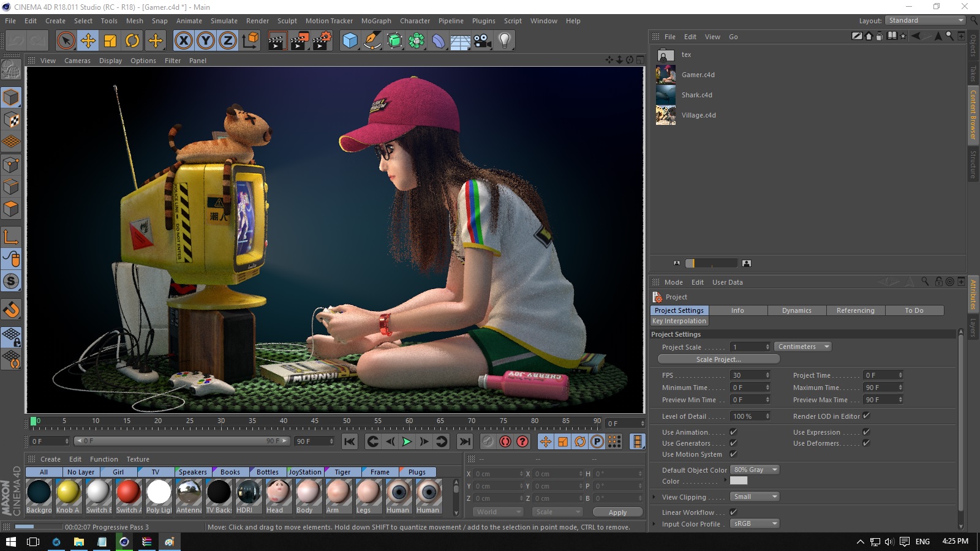Screen dimensions: 980x551
Task: Disable the Linear Workflow checkbox
Action: (x=733, y=512)
